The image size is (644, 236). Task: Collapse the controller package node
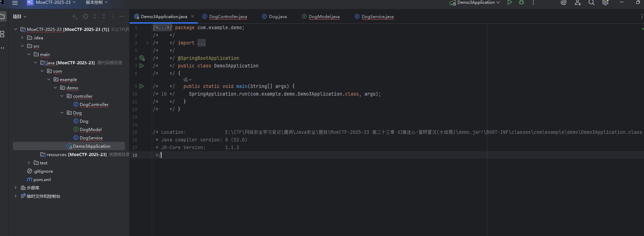click(62, 96)
